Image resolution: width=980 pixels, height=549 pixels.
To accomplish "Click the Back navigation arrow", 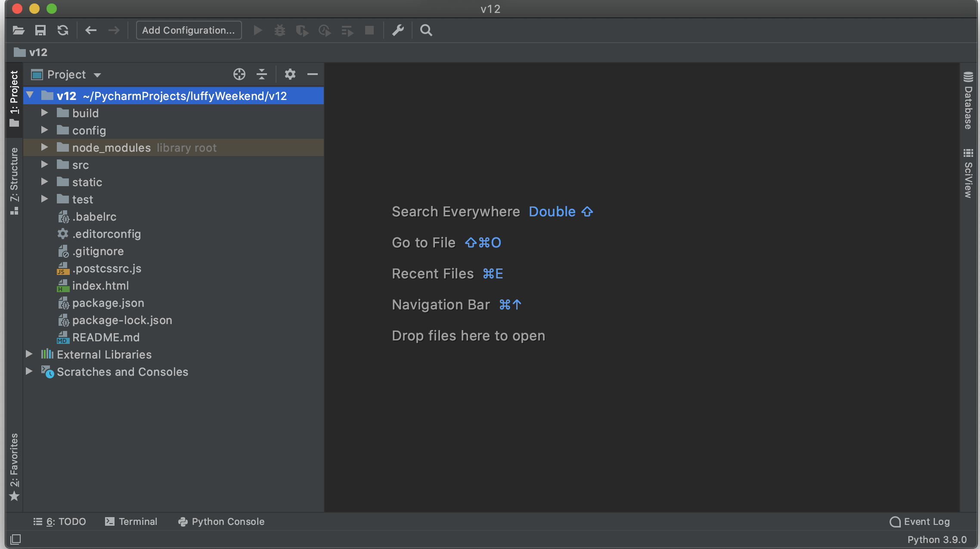I will tap(91, 30).
